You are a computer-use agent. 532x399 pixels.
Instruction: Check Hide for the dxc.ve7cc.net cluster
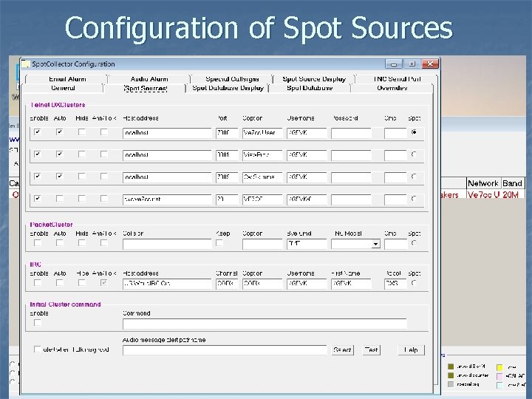[81, 199]
